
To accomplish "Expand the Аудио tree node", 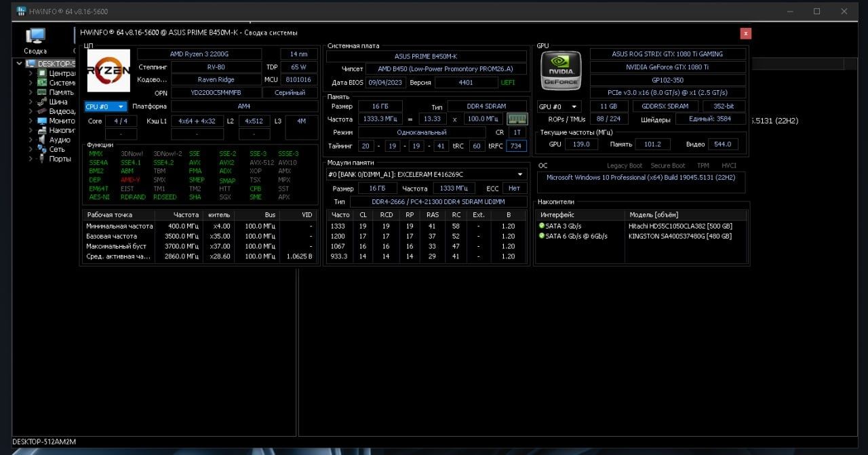I will coord(31,140).
